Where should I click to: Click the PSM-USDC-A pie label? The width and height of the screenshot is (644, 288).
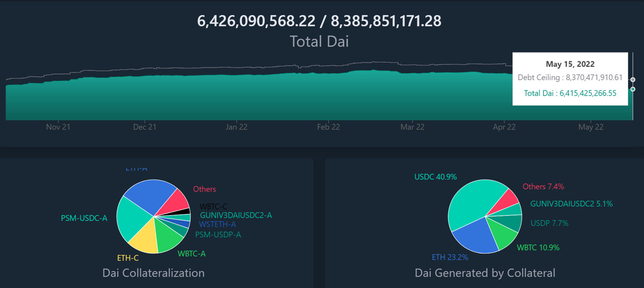click(x=84, y=218)
